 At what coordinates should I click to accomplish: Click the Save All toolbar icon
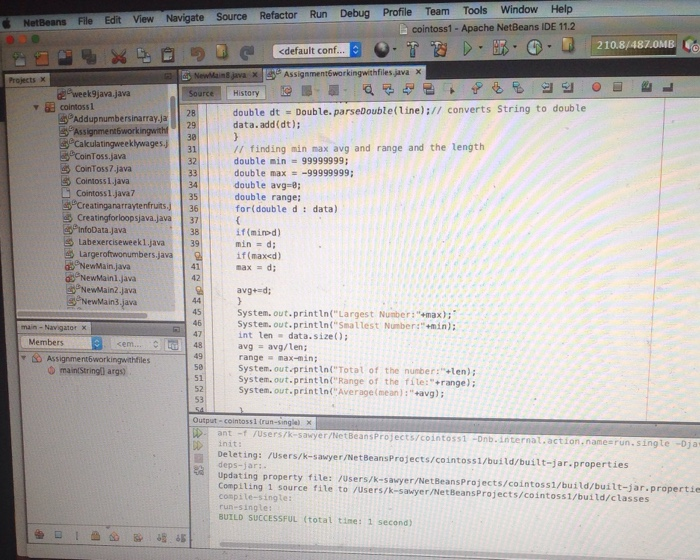click(x=89, y=57)
